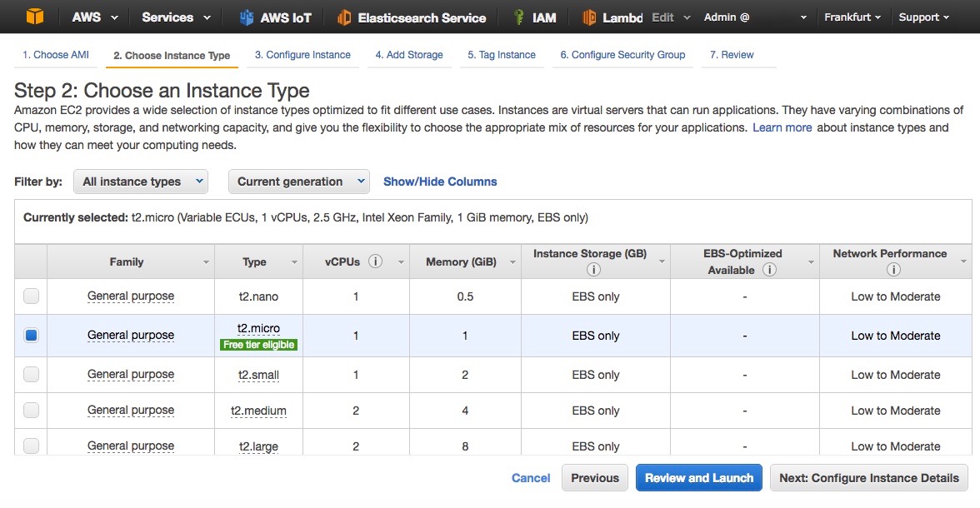
Task: Click the Network Performance info icon
Action: [893, 270]
